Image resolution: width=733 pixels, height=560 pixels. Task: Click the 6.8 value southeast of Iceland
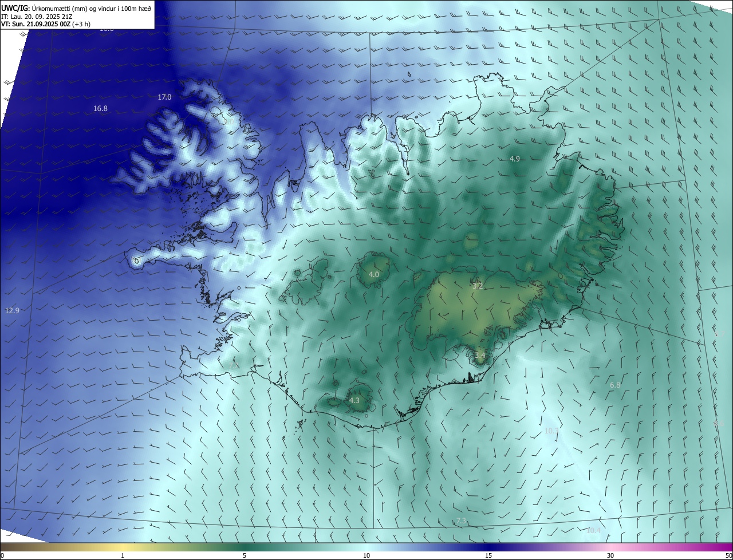pyautogui.click(x=615, y=385)
